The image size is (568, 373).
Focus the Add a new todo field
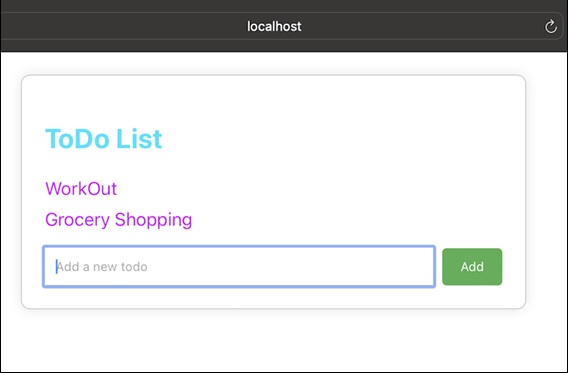[x=239, y=267]
